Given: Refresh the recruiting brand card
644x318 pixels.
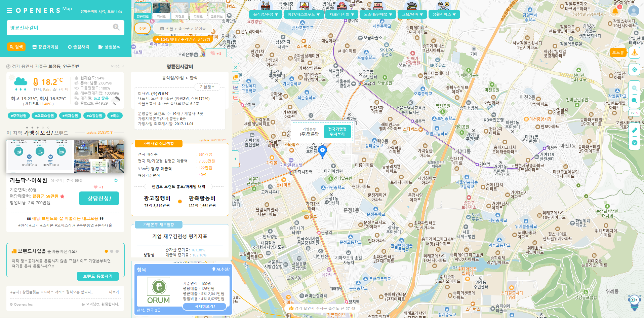Looking at the screenshot, I should [x=116, y=180].
